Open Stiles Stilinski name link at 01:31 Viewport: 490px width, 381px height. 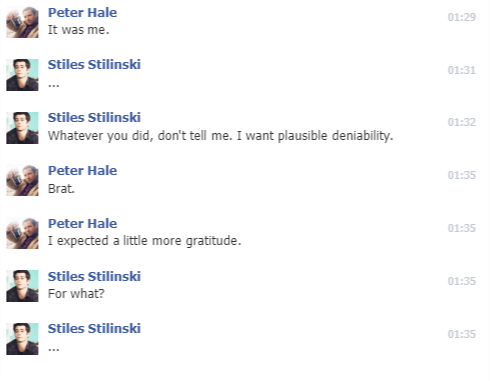94,64
